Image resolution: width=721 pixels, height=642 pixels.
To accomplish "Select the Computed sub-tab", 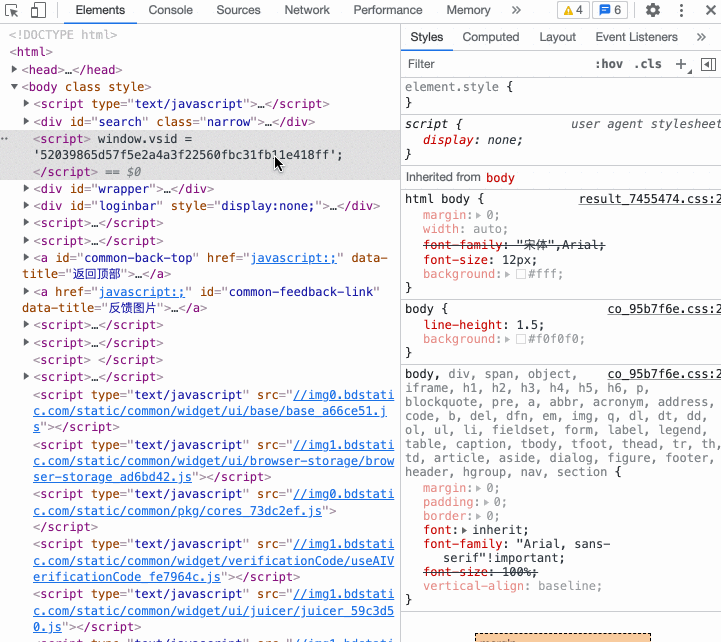I will 491,37.
